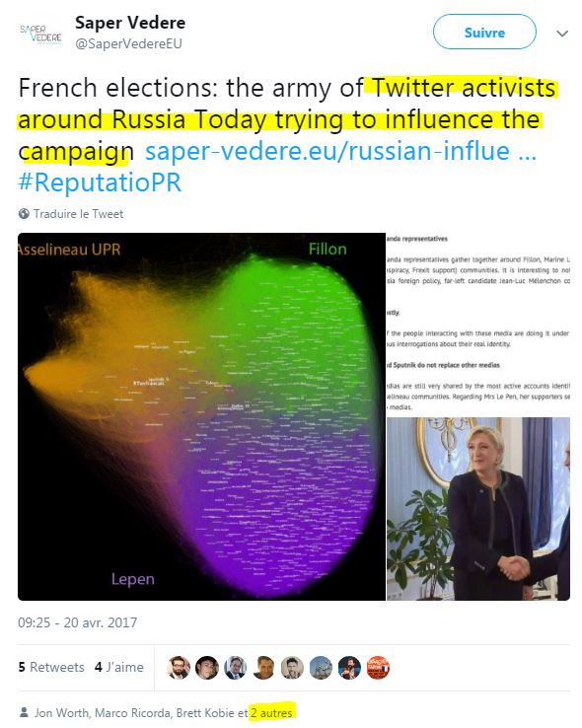
Task: Click the Suivre follow button
Action: pos(484,32)
